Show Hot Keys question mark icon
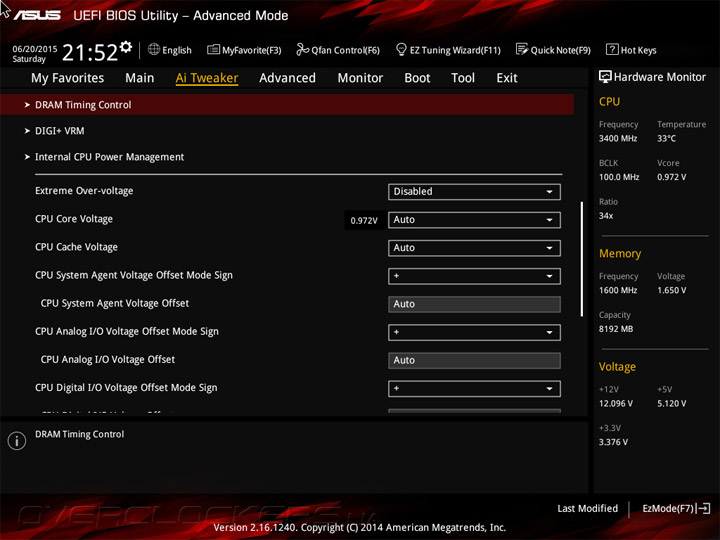Viewport: 720px width, 540px height. click(612, 49)
